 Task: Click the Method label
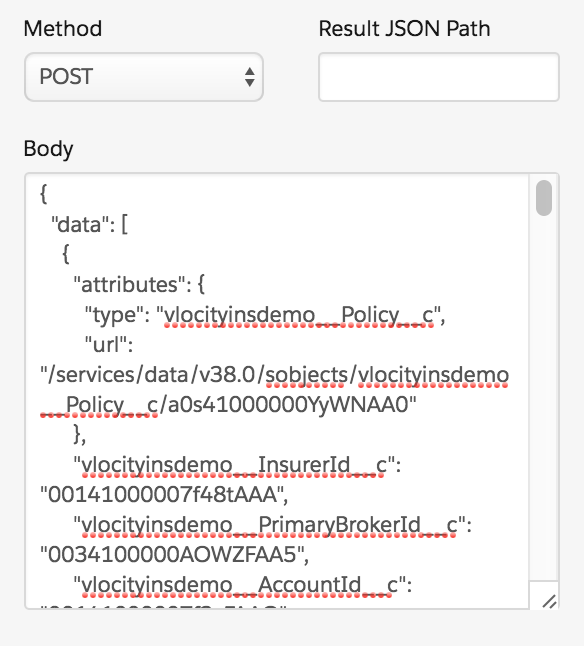(x=63, y=29)
